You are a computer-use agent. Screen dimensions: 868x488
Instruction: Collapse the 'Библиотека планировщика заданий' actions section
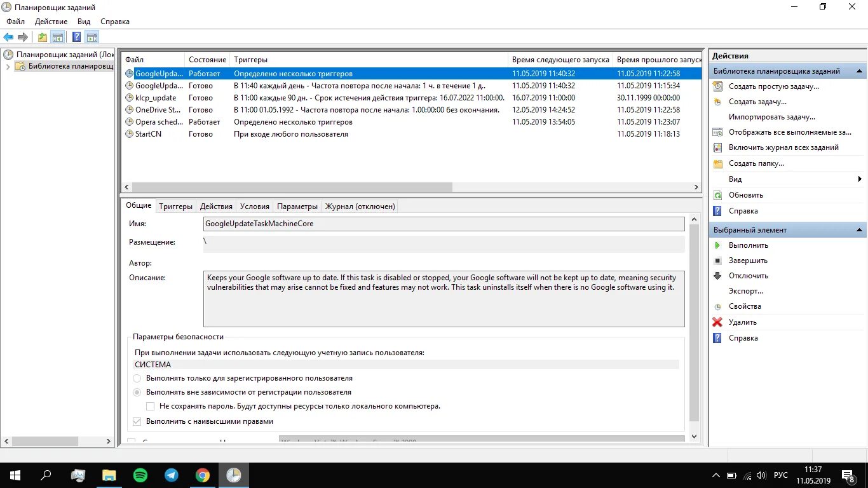click(859, 71)
